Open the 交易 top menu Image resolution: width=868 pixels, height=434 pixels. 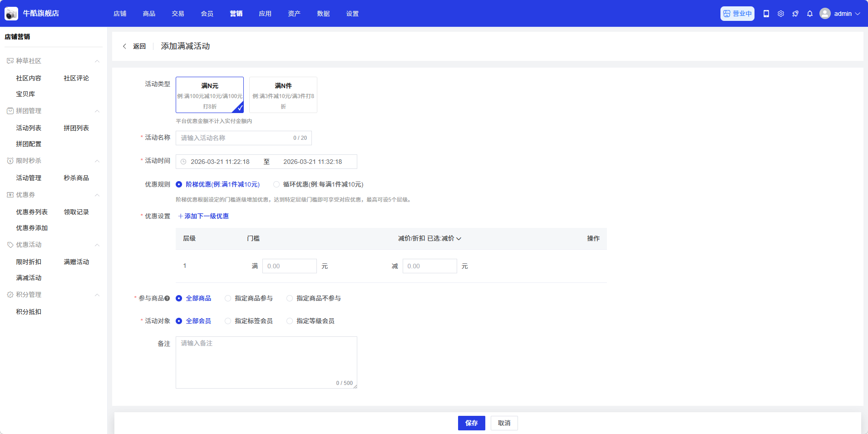(x=178, y=14)
